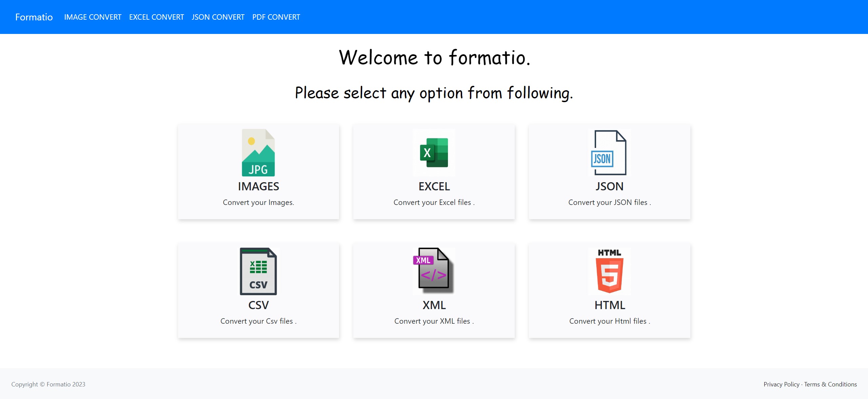The image size is (868, 399).
Task: Pick the HTML card heading
Action: point(610,305)
